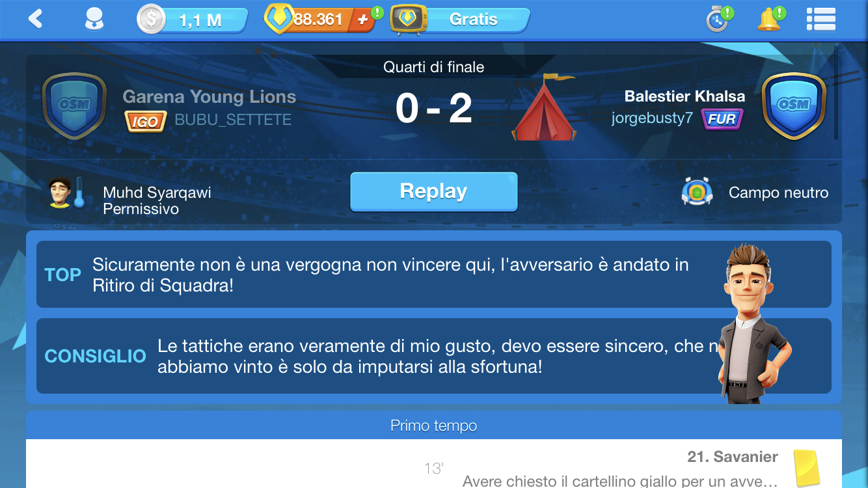
Task: Open the FUR crew badge
Action: tap(722, 119)
